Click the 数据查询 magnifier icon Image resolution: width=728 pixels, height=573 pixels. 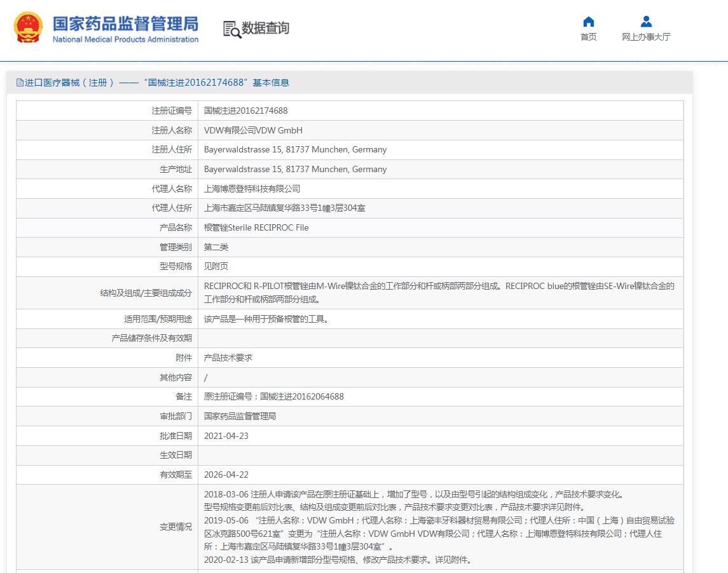pyautogui.click(x=231, y=29)
